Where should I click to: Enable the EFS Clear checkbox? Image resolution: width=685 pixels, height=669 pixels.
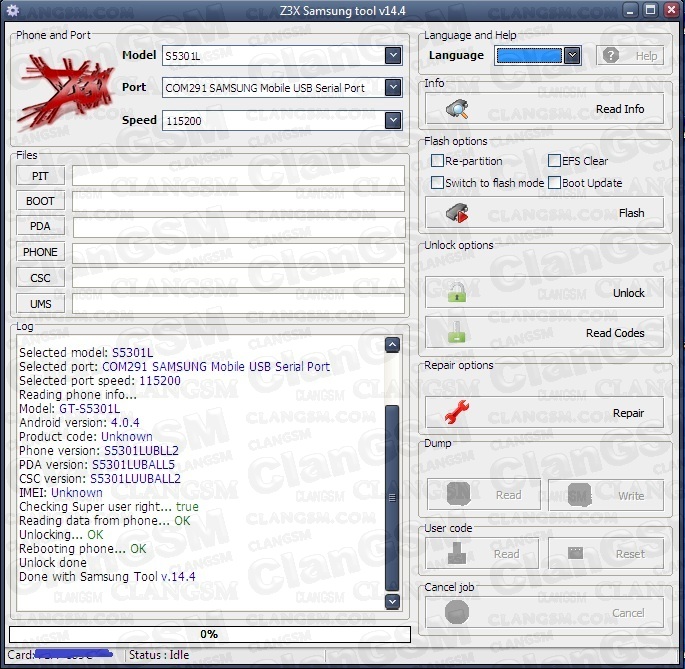click(554, 161)
